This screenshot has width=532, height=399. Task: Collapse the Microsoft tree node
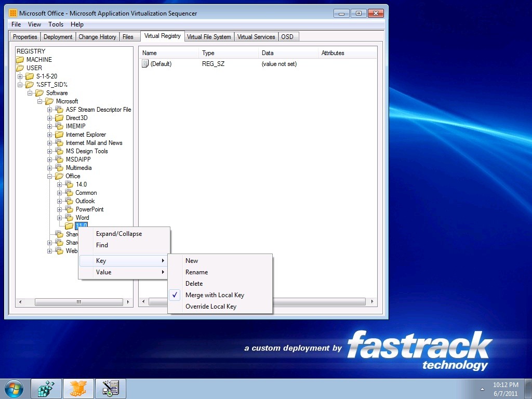39,101
